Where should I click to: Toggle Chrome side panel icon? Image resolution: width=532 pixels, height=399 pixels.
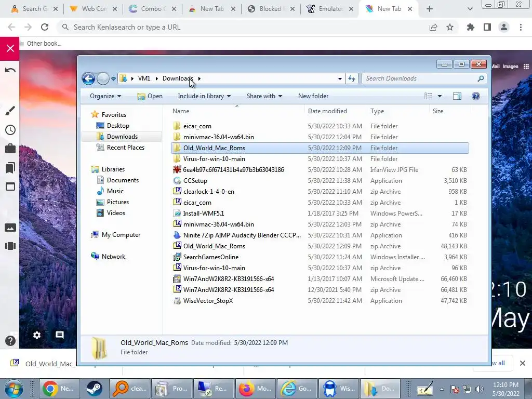[487, 27]
